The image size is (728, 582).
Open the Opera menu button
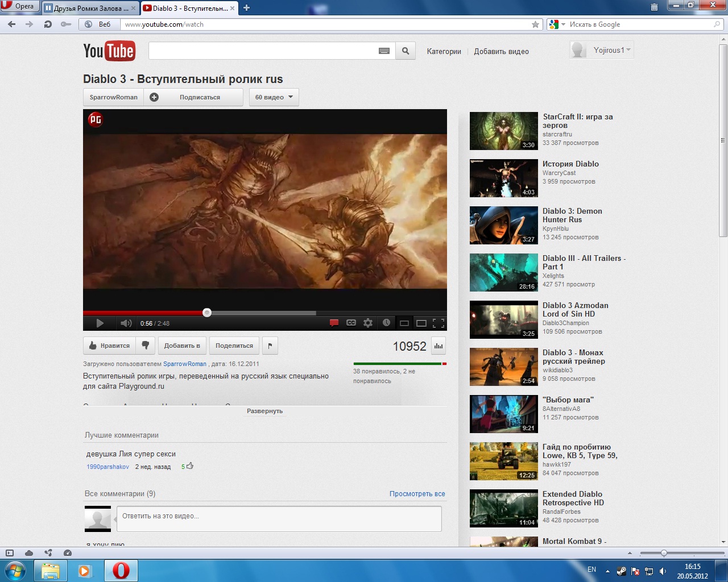click(x=19, y=6)
